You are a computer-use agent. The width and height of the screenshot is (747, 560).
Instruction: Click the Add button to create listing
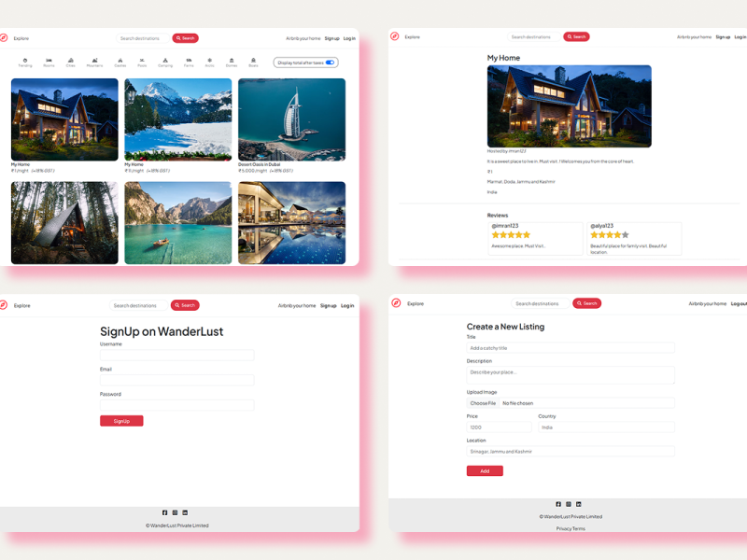[x=485, y=471]
